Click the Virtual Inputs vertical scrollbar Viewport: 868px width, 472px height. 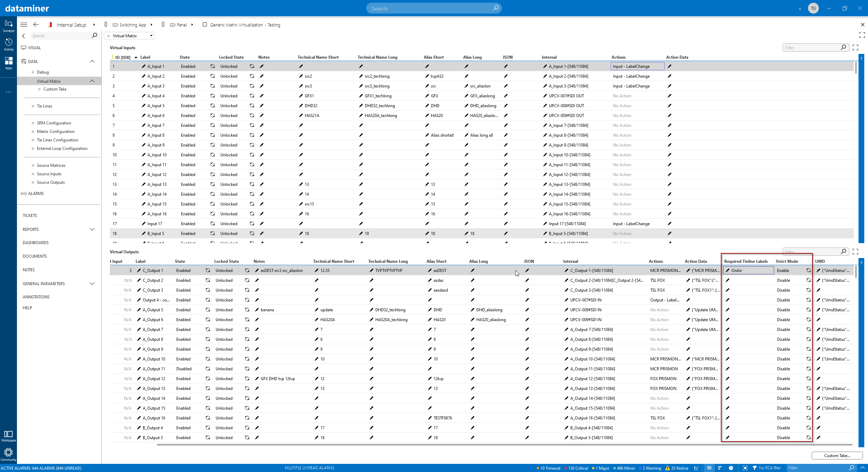[x=856, y=68]
